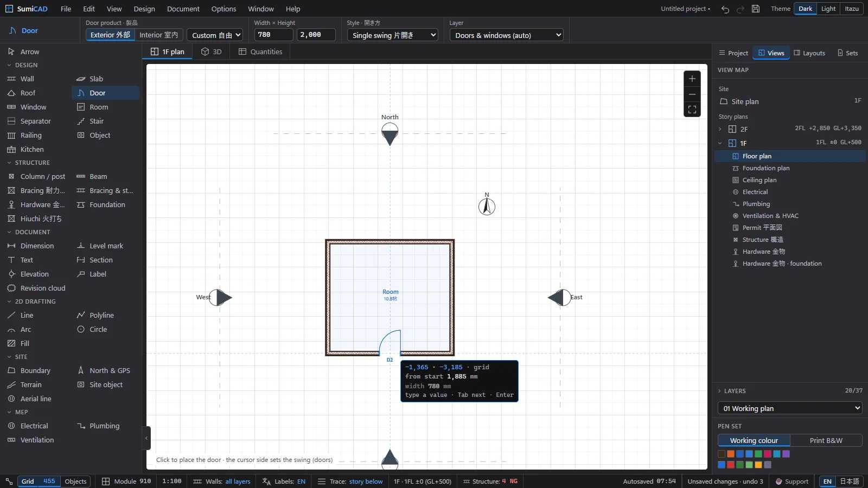Click the fit-to-screen icon on canvas
The height and width of the screenshot is (488, 868).
(x=692, y=109)
